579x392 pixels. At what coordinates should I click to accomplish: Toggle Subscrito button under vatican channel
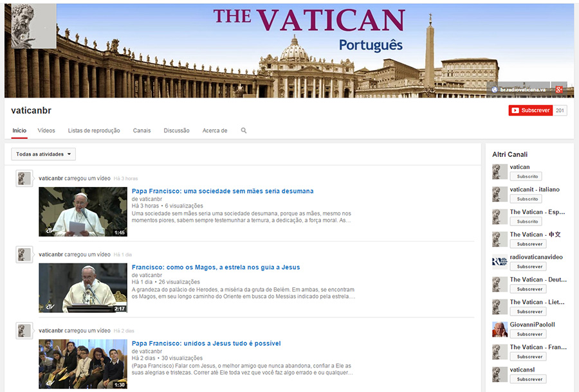point(526,176)
